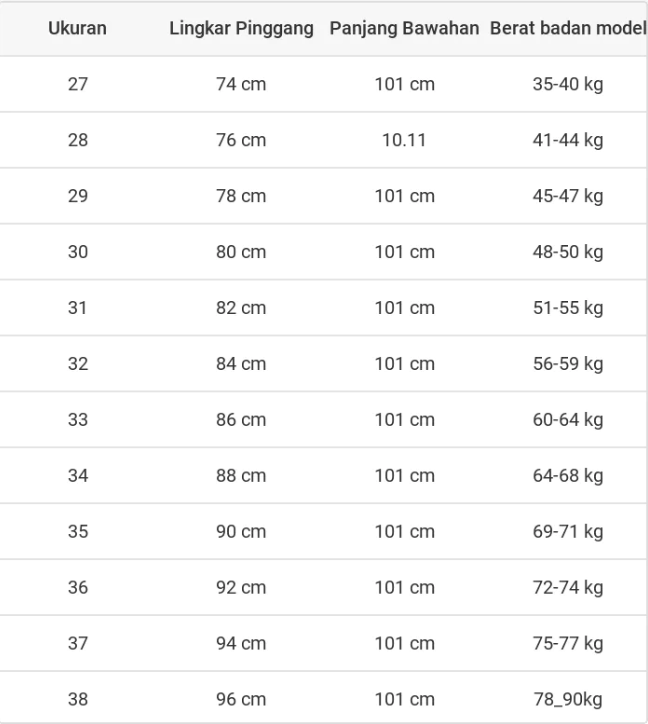Click the Lingkar Pinggang column header
The height and width of the screenshot is (724, 648).
pos(241,29)
